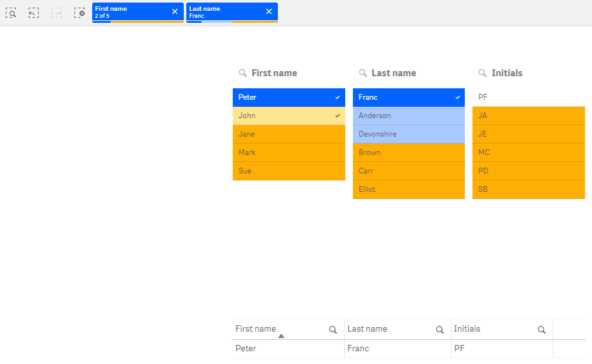Screen dimensions: 592x364
Task: Search in Last name filter pane
Action: [362, 73]
